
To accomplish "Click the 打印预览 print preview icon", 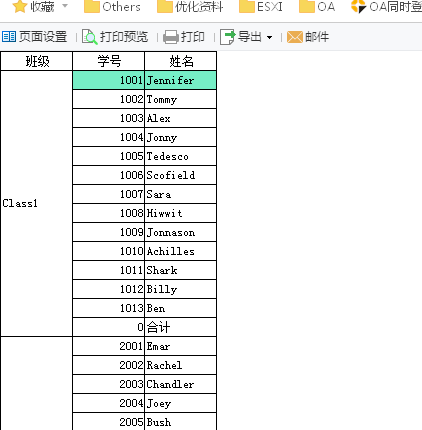I will coord(90,37).
